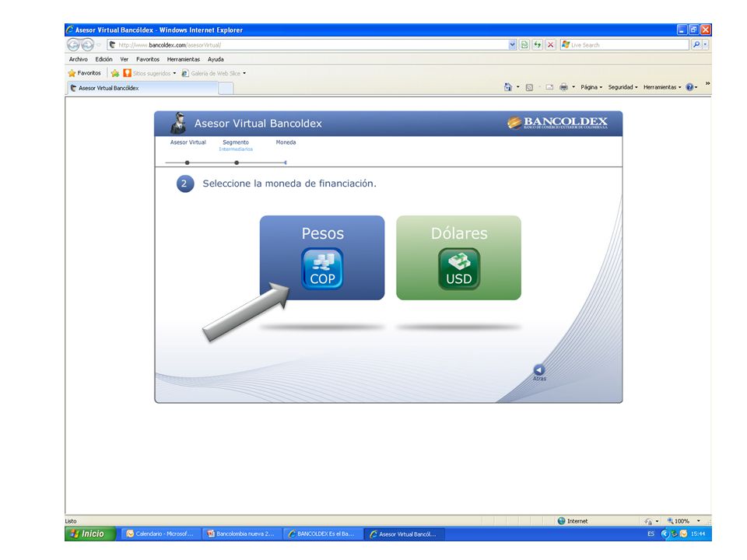The height and width of the screenshot is (560, 747).
Task: Click the browser Back arrow button
Action: pos(73,45)
